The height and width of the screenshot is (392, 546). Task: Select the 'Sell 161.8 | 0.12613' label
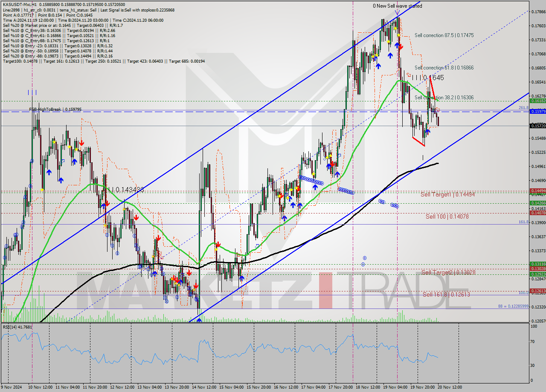pos(446,294)
